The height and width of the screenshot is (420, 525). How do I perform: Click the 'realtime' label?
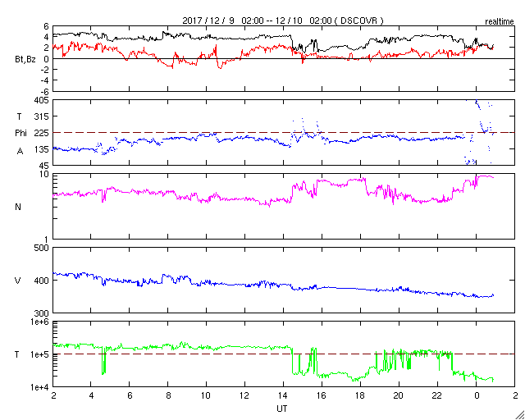click(x=500, y=22)
